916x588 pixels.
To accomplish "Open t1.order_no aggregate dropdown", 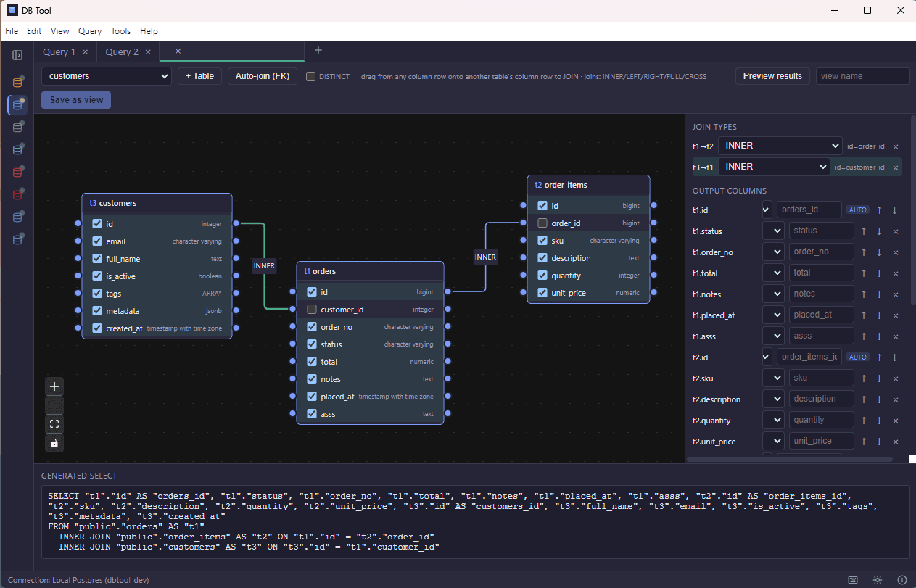I will pos(774,252).
